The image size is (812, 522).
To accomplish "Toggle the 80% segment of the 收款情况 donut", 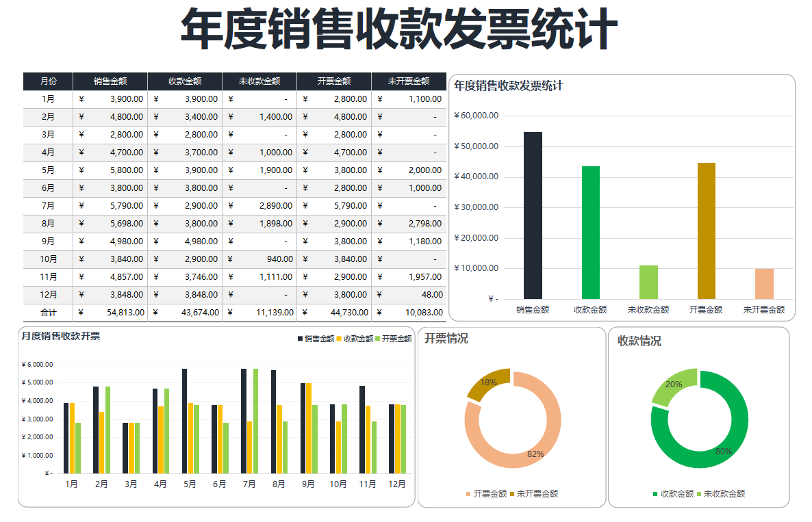I will pyautogui.click(x=722, y=452).
